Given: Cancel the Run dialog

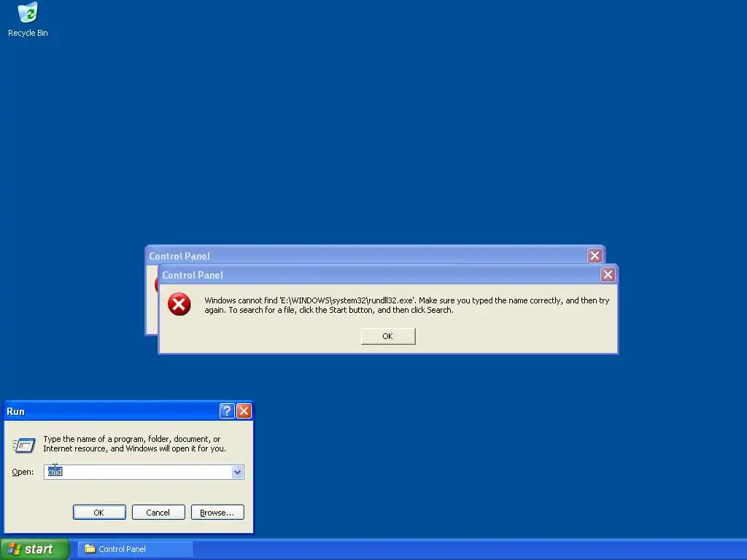Looking at the screenshot, I should coord(158,513).
